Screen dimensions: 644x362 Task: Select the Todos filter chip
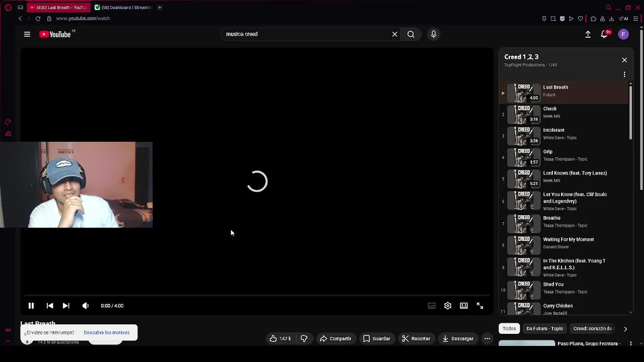509,329
